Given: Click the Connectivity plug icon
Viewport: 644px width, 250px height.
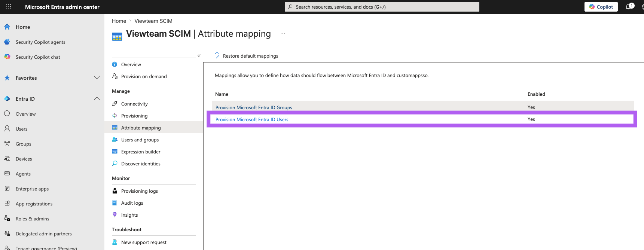Looking at the screenshot, I should [115, 104].
